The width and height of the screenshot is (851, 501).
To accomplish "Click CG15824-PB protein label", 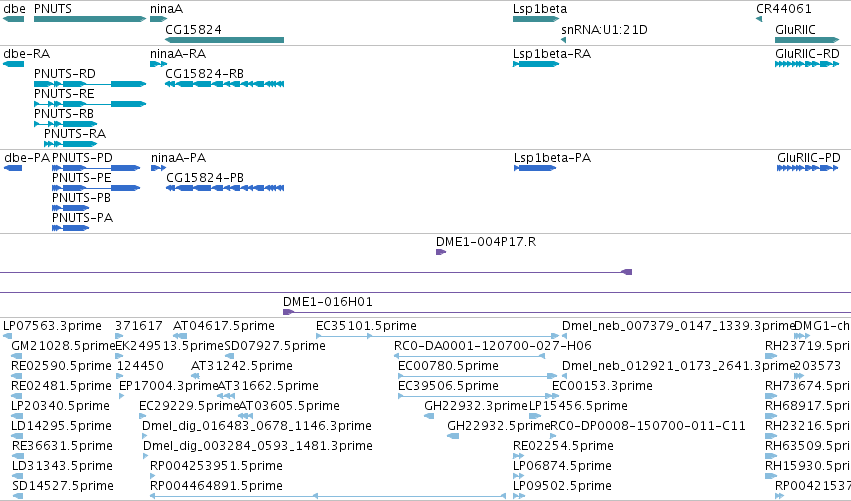I will pos(205,178).
